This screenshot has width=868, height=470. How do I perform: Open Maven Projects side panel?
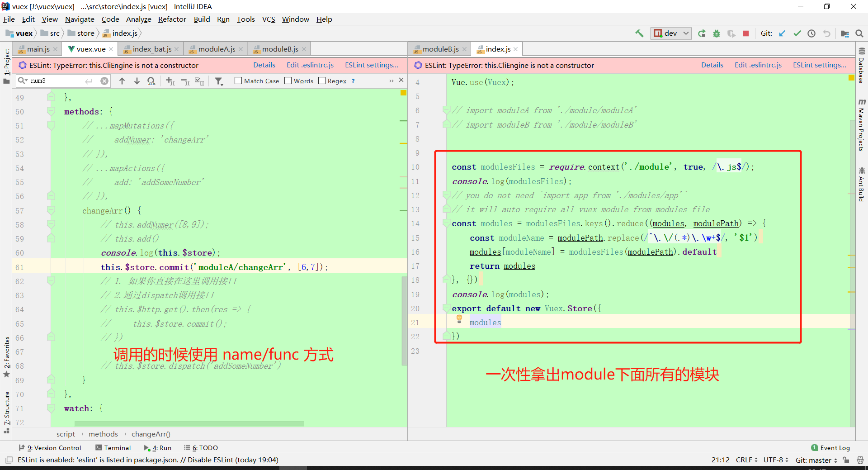click(x=862, y=125)
